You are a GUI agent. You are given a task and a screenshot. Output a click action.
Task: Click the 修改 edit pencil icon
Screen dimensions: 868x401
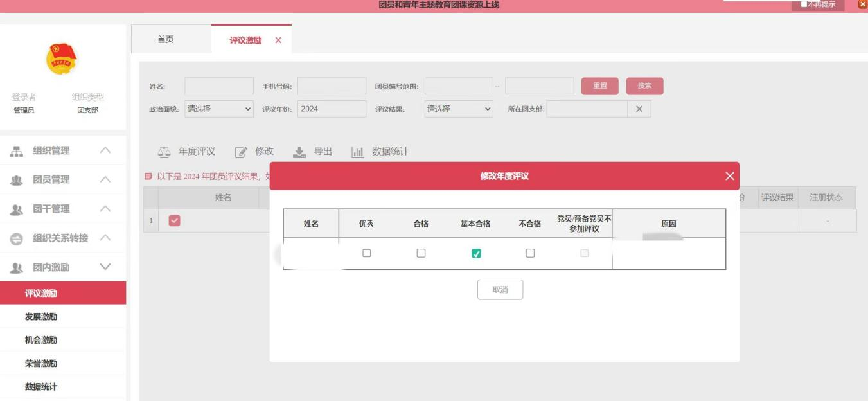coord(240,152)
